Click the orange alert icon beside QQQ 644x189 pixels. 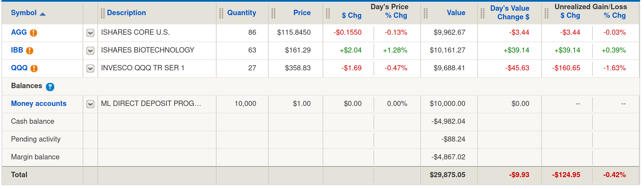tap(34, 69)
